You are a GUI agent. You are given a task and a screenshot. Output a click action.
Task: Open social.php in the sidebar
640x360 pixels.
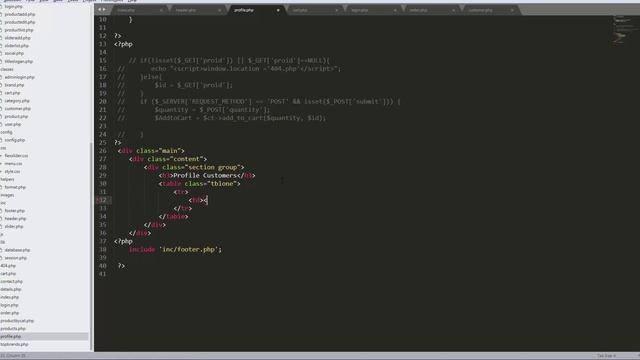coord(14,53)
